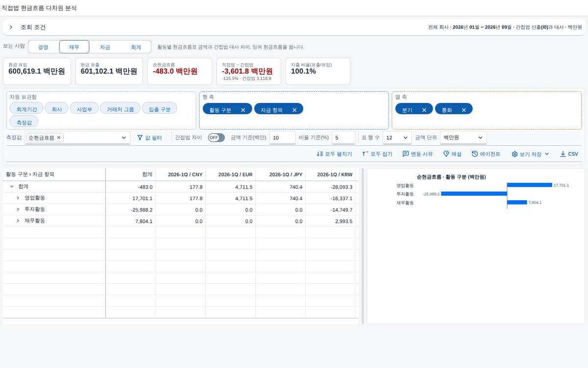The height and width of the screenshot is (368, 588).
Task: Open the 에이전트 history icon
Action: [475, 154]
